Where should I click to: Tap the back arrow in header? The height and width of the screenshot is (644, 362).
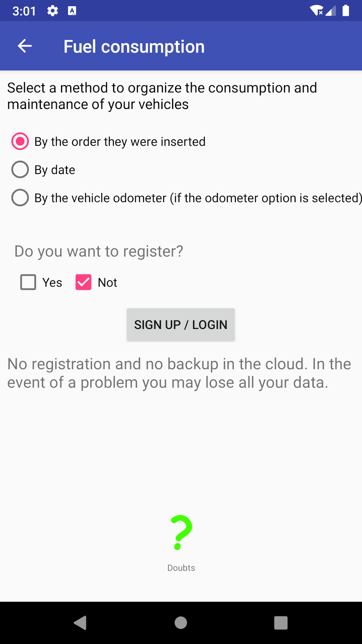point(25,46)
